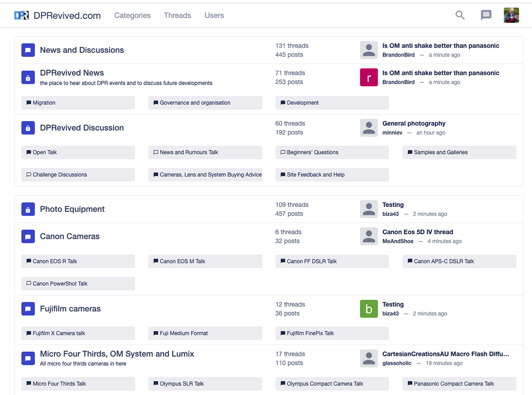Open Canon EOS R Talk subforum

(78, 261)
